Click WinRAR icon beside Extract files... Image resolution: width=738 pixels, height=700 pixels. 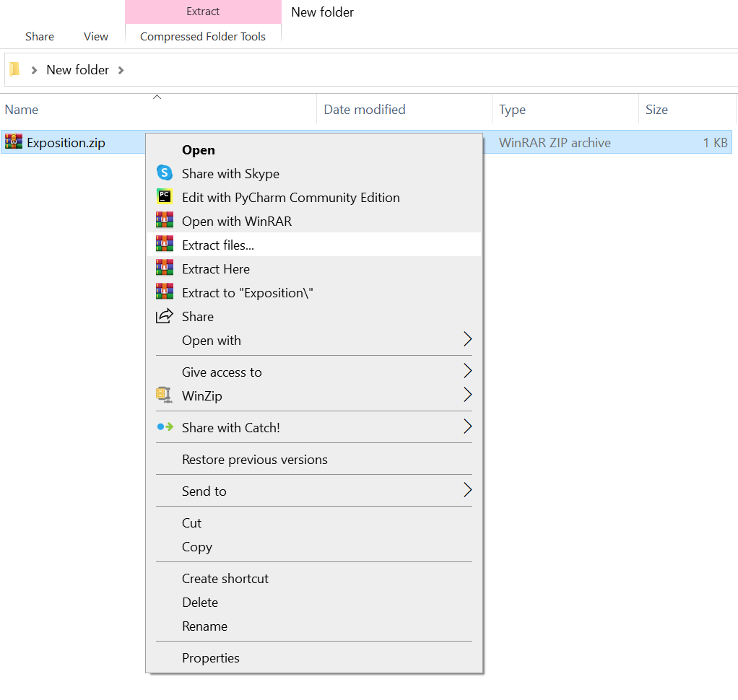164,244
